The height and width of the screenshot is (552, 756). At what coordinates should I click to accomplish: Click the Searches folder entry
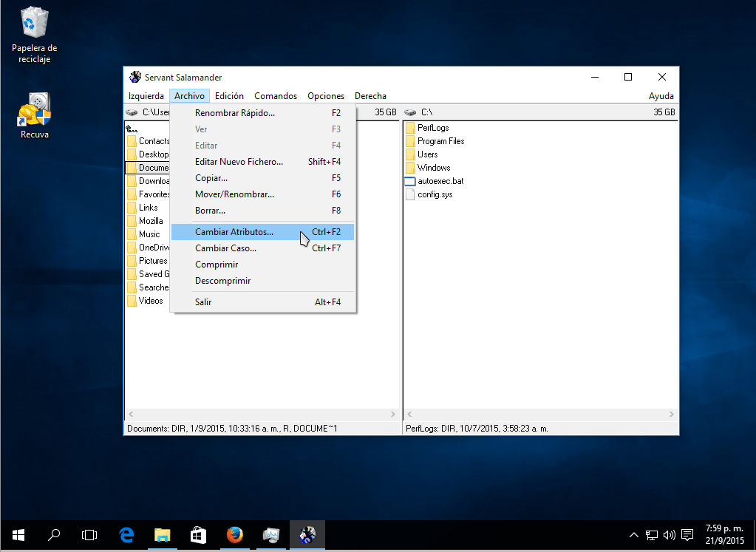(x=148, y=287)
